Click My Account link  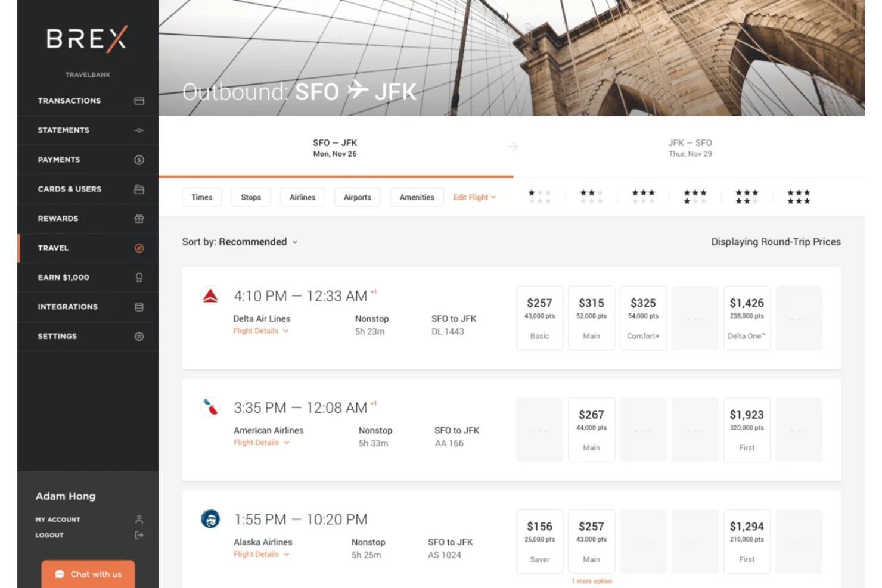click(x=58, y=519)
